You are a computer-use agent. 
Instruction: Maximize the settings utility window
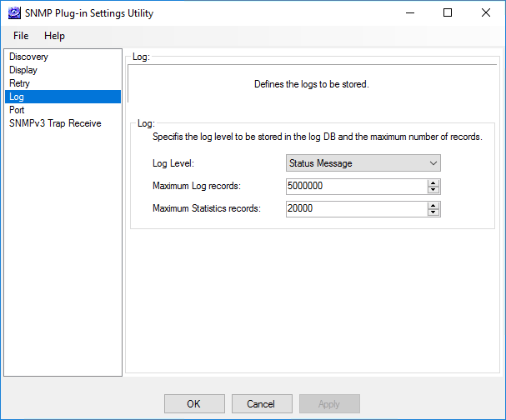[448, 13]
